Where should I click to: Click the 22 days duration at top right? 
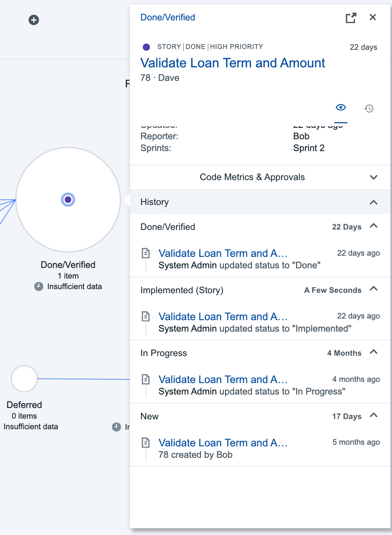pos(363,47)
